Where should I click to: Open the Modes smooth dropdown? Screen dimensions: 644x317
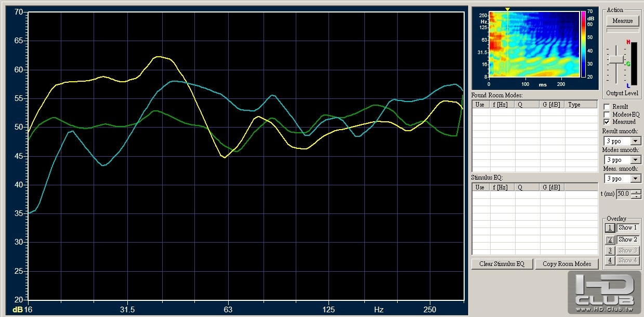[x=636, y=160]
